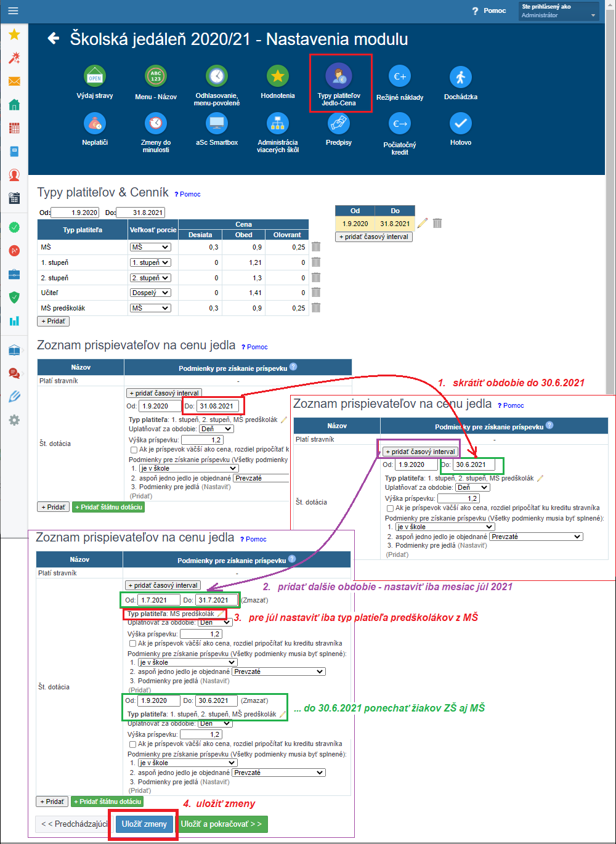Open the Veľkosť porcie dropdown for 1. stupeň
Viewport: 616px width, 844px height.
[x=150, y=262]
